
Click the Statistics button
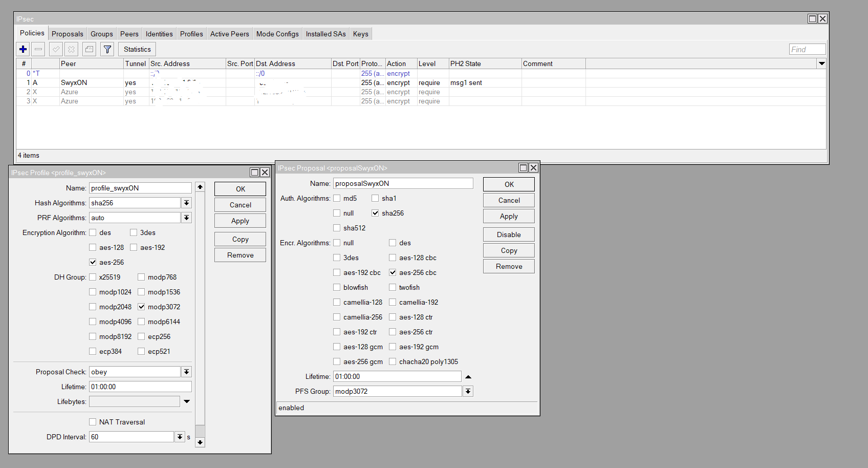[137, 49]
